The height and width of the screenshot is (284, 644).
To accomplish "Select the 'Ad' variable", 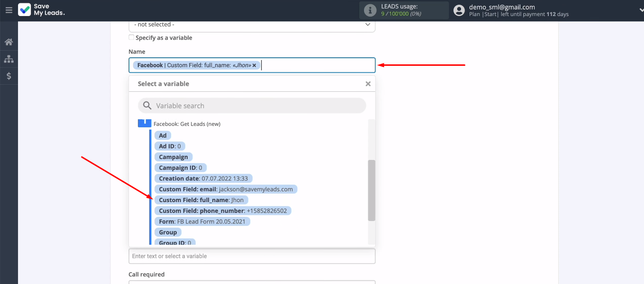I will tap(163, 135).
